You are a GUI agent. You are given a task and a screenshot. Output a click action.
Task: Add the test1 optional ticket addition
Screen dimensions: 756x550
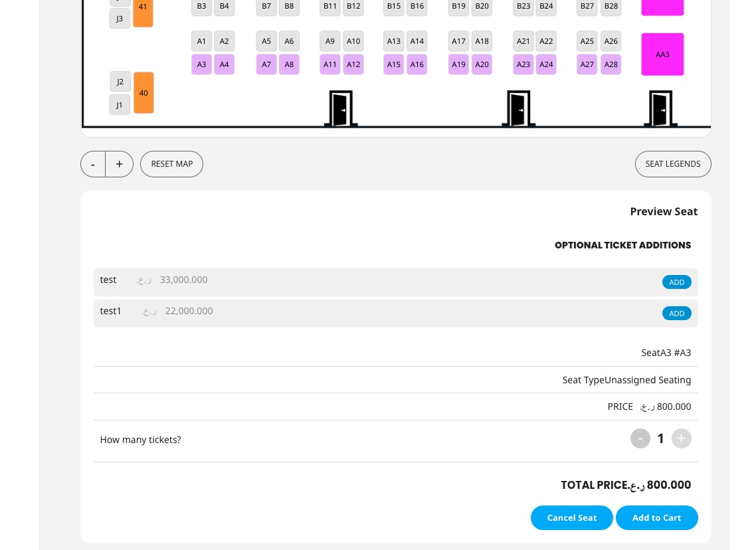point(676,314)
